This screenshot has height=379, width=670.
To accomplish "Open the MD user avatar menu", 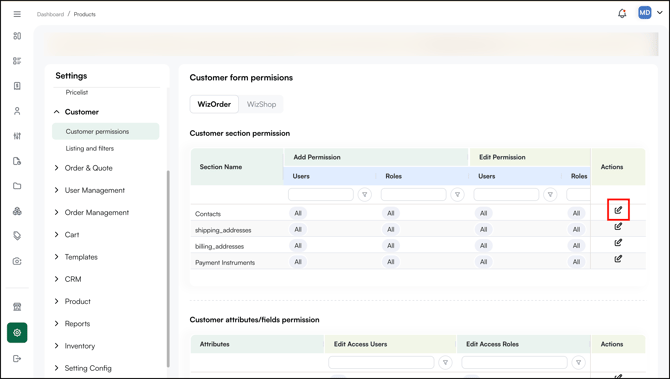I will [644, 13].
